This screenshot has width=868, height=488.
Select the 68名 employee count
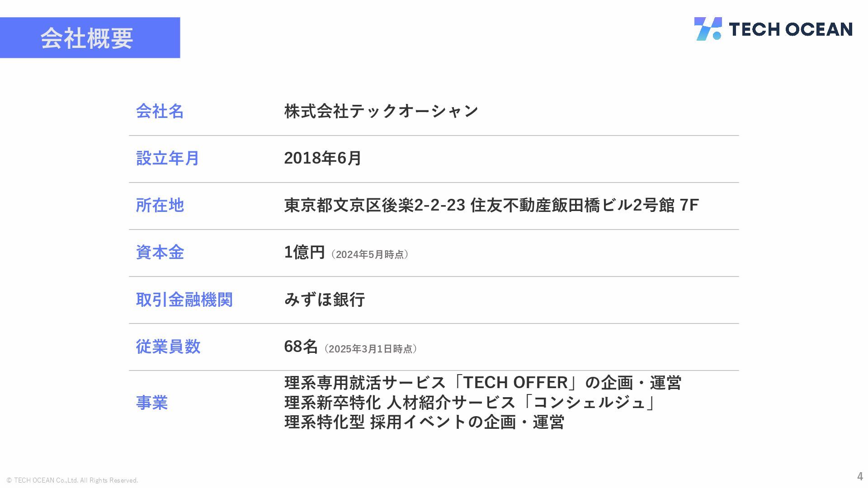301,347
